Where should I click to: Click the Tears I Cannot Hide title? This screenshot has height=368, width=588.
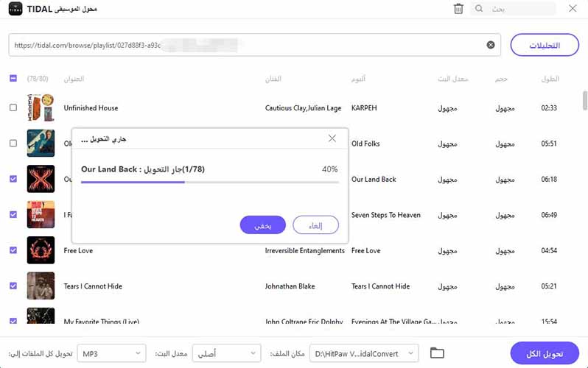(x=93, y=286)
